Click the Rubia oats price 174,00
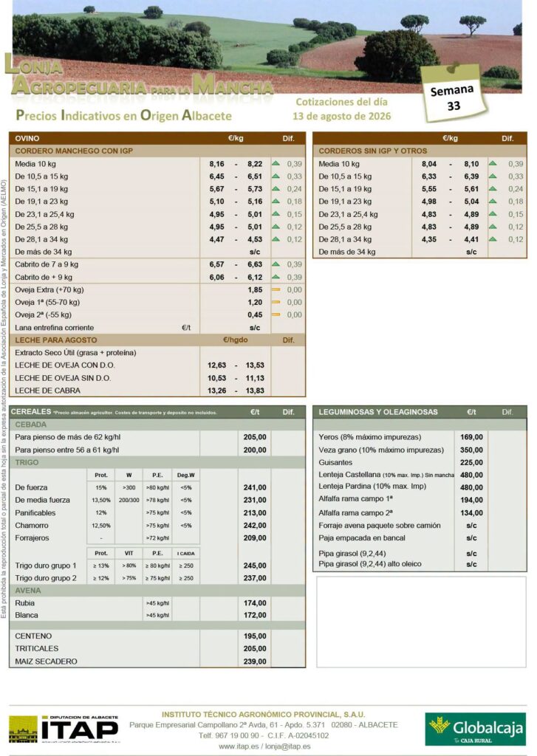 click(x=255, y=603)
